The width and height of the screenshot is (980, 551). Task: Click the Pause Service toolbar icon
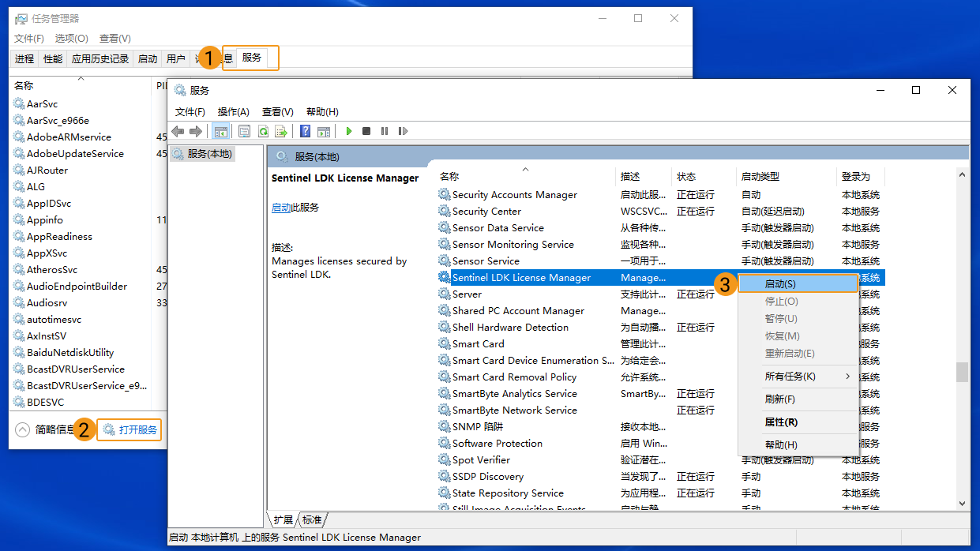385,131
